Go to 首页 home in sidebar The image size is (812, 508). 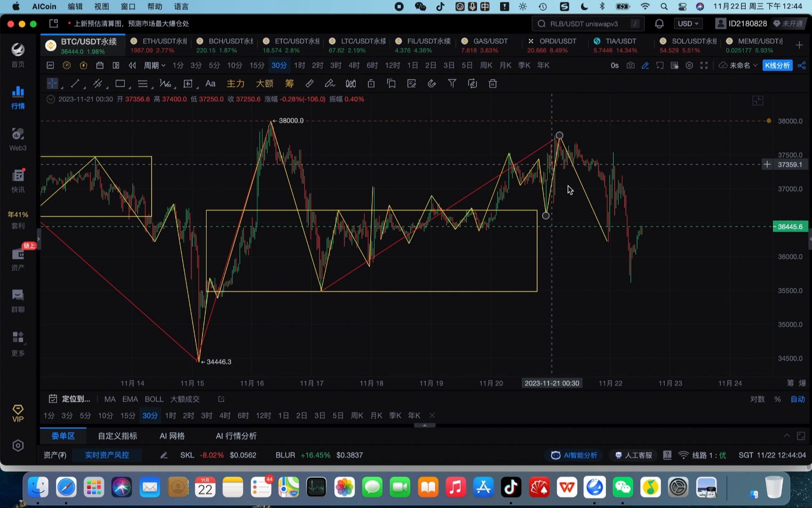pyautogui.click(x=18, y=55)
